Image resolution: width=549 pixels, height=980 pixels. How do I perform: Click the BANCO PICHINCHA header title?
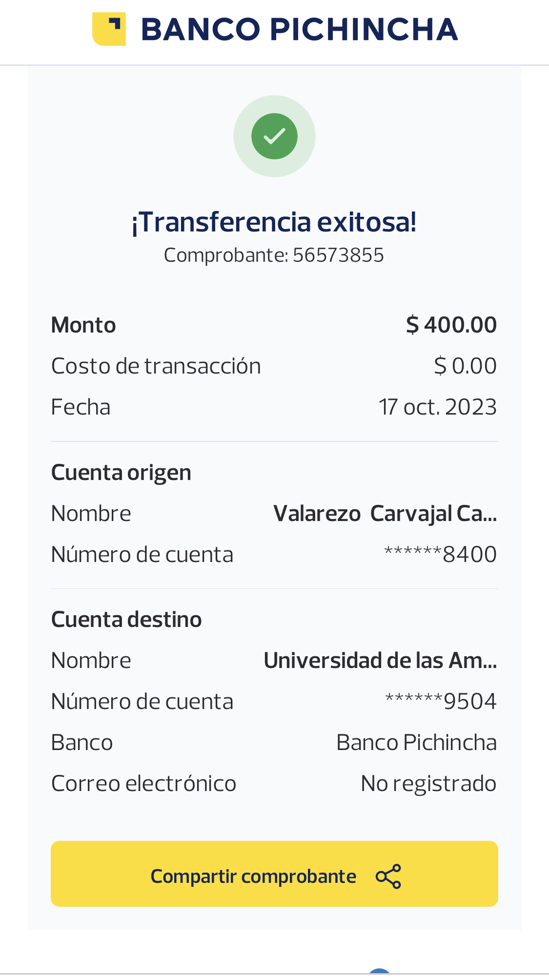pyautogui.click(x=299, y=29)
